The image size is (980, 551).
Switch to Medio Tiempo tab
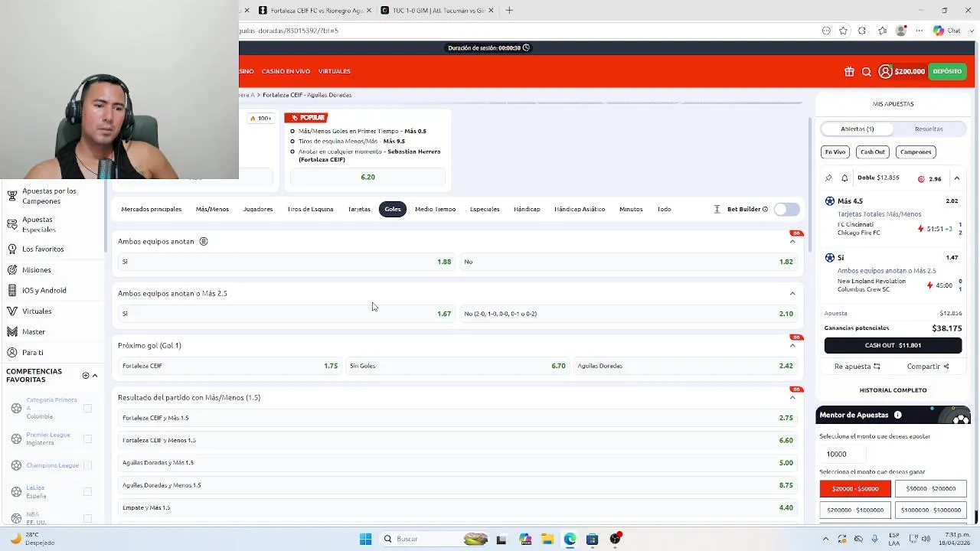435,209
